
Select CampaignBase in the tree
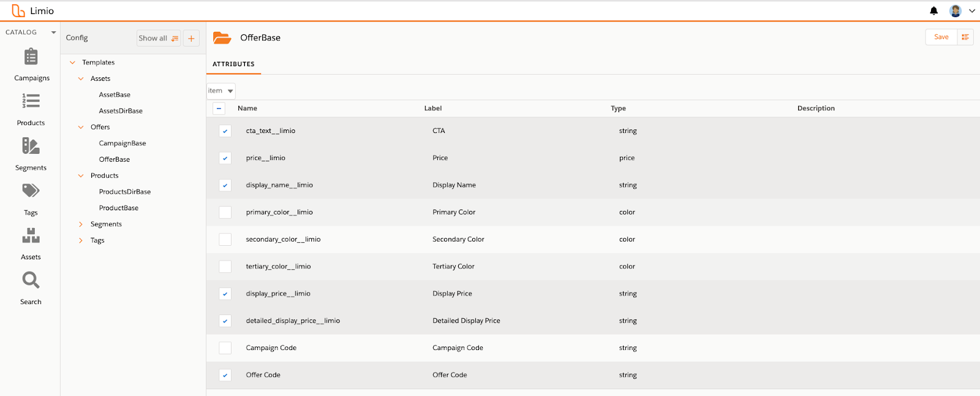123,143
